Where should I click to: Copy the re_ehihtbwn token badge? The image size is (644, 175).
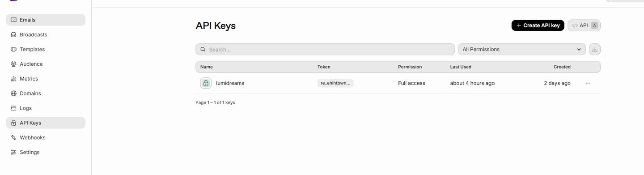(x=335, y=83)
